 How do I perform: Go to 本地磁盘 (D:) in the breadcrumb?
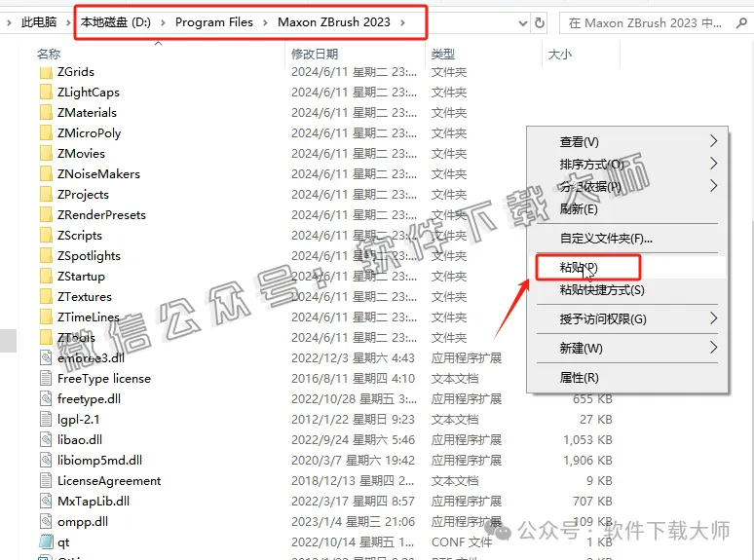coord(116,22)
